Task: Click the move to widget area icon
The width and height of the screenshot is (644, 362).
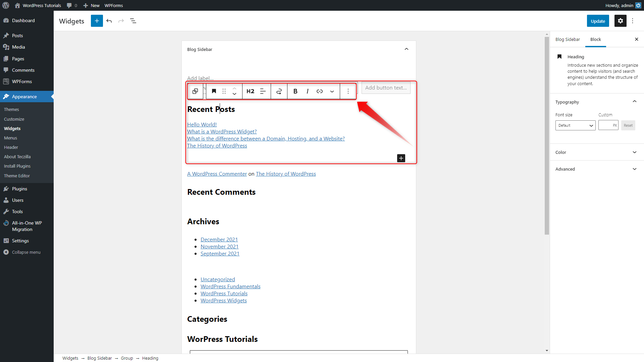Action: point(279,91)
